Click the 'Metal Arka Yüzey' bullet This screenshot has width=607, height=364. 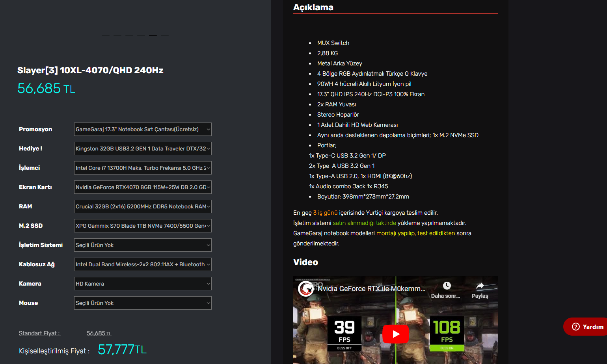(x=339, y=63)
